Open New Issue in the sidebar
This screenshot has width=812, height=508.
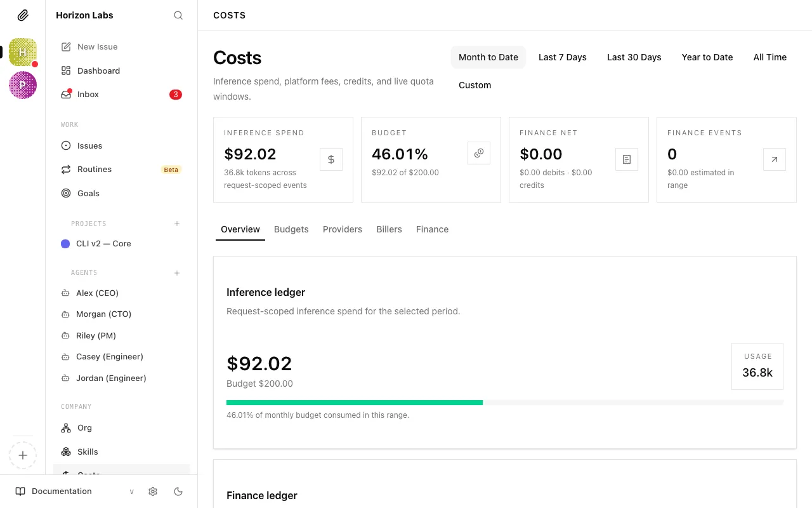[x=122, y=47]
